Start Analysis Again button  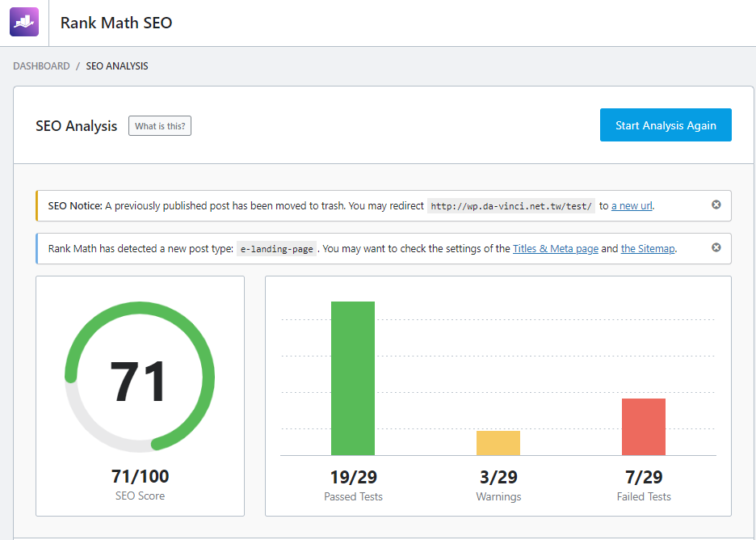click(666, 125)
